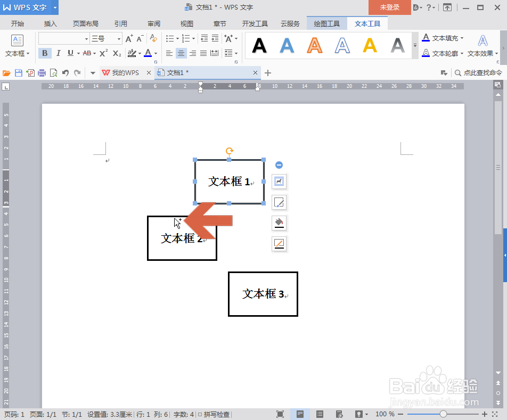The width and height of the screenshot is (507, 420).
Task: Click zoom out minus button
Action: coord(400,414)
